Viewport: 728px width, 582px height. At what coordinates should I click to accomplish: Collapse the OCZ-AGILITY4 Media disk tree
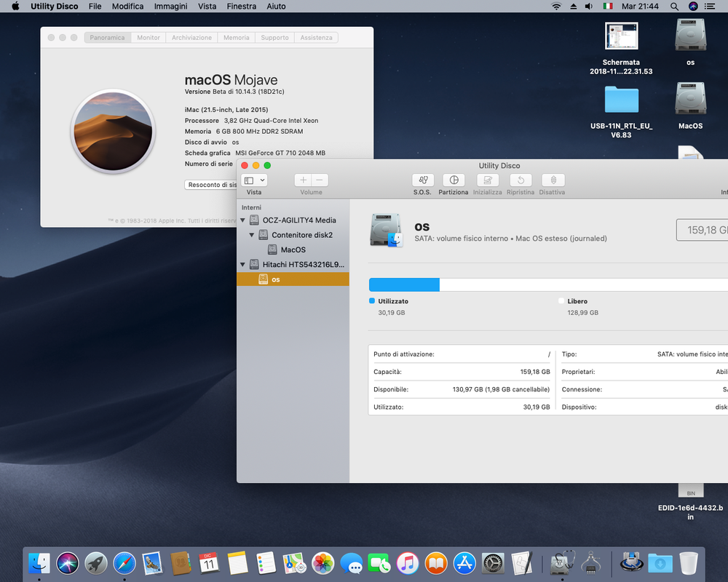243,220
